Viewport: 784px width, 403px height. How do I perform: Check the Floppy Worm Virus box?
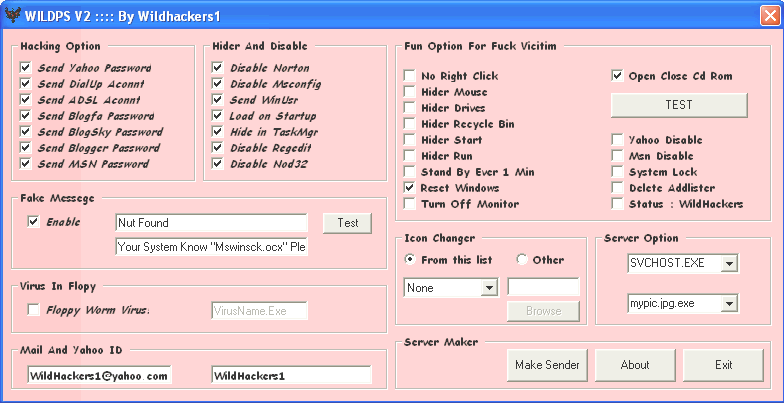[x=34, y=310]
